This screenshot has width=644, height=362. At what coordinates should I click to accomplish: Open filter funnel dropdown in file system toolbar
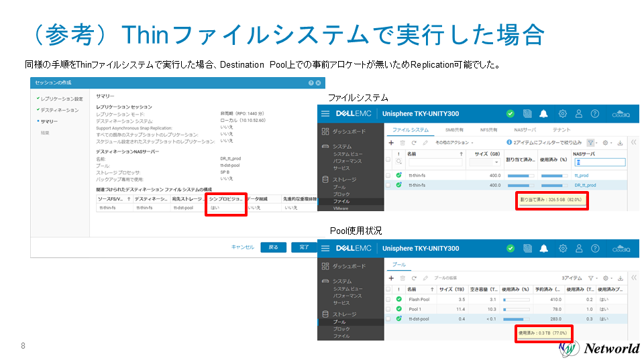coord(592,143)
